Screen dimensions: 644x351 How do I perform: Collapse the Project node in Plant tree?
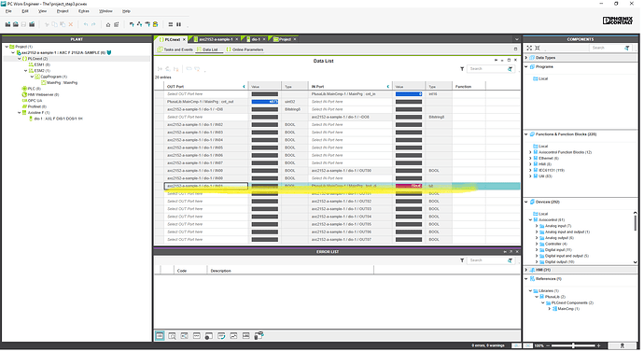click(x=7, y=47)
